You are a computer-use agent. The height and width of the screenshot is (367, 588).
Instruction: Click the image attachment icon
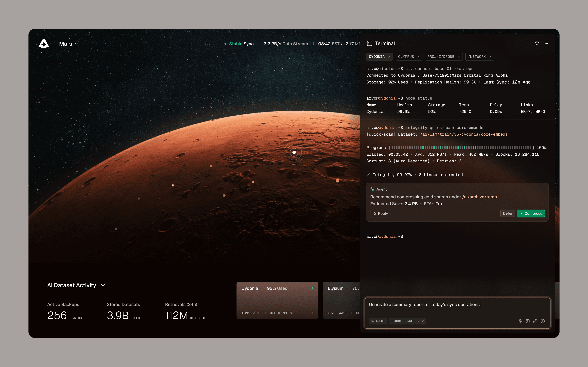coord(528,321)
